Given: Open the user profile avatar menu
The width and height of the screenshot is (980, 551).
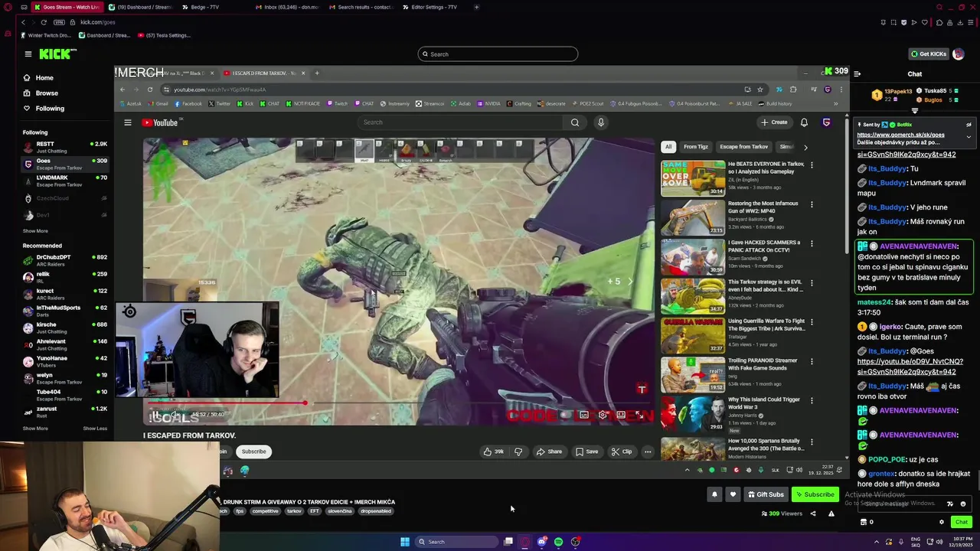Looking at the screenshot, I should tap(959, 54).
